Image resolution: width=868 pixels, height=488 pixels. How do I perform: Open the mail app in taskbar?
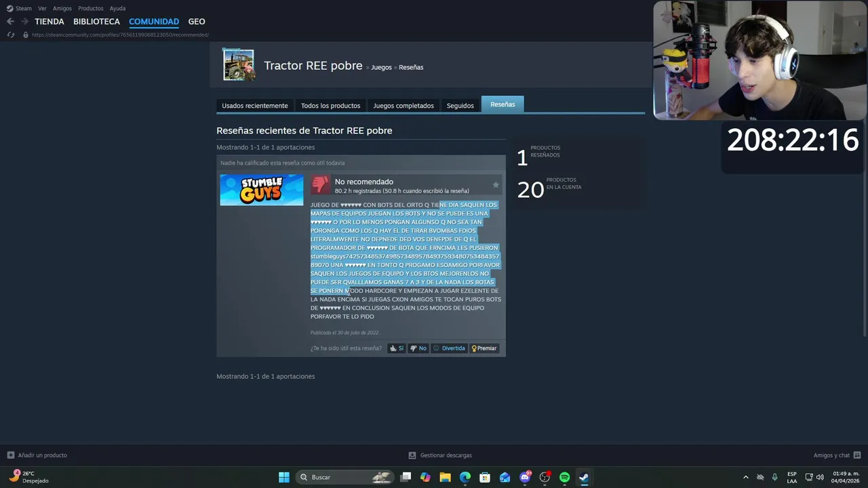click(505, 477)
